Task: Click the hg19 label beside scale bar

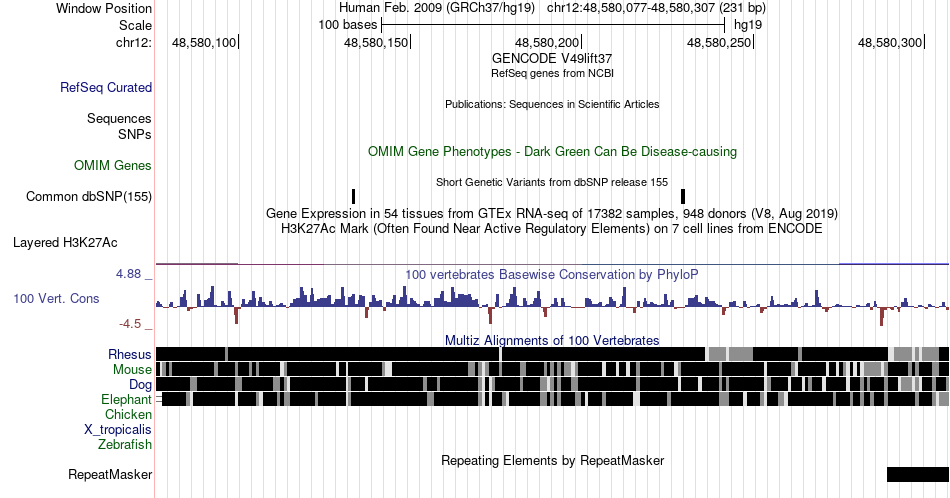Action: click(x=748, y=25)
